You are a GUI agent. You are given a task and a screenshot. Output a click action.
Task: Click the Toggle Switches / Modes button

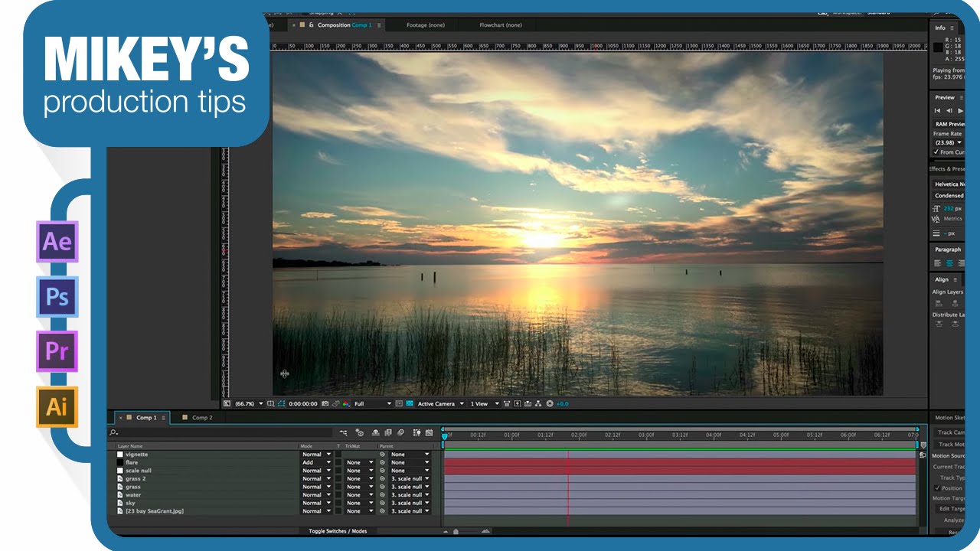click(338, 531)
